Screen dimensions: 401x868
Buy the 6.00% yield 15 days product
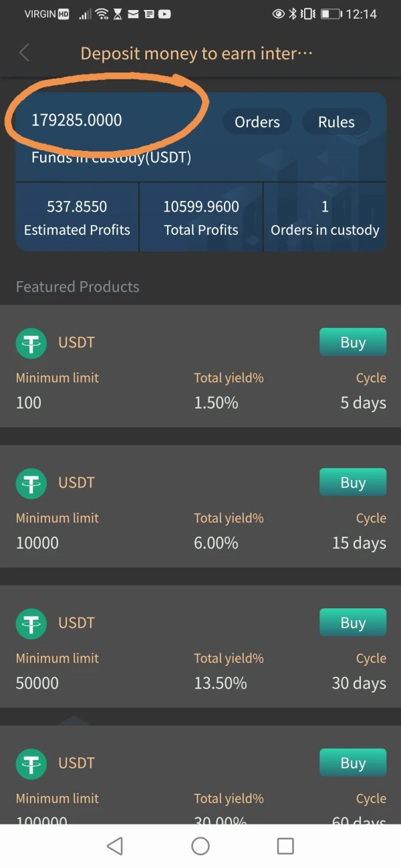point(352,483)
